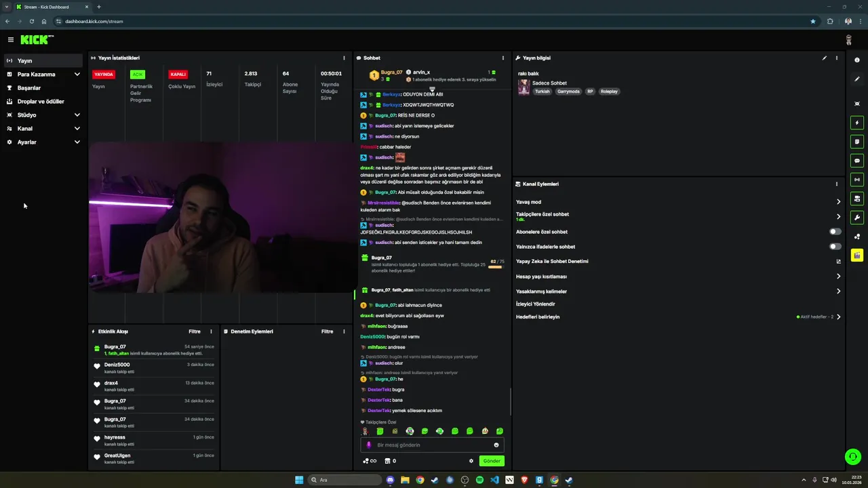
Task: Open Visual Studio Code from the taskbar
Action: [494, 480]
